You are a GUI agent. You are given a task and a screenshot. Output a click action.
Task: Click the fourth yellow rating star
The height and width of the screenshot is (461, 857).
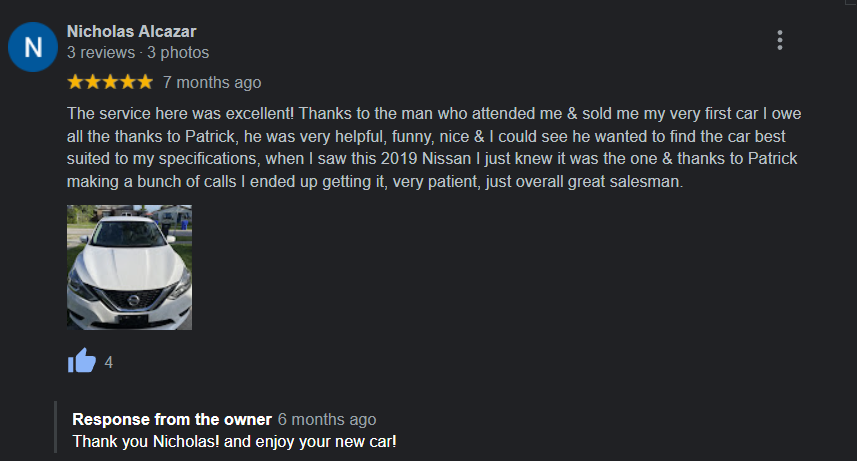[x=127, y=81]
